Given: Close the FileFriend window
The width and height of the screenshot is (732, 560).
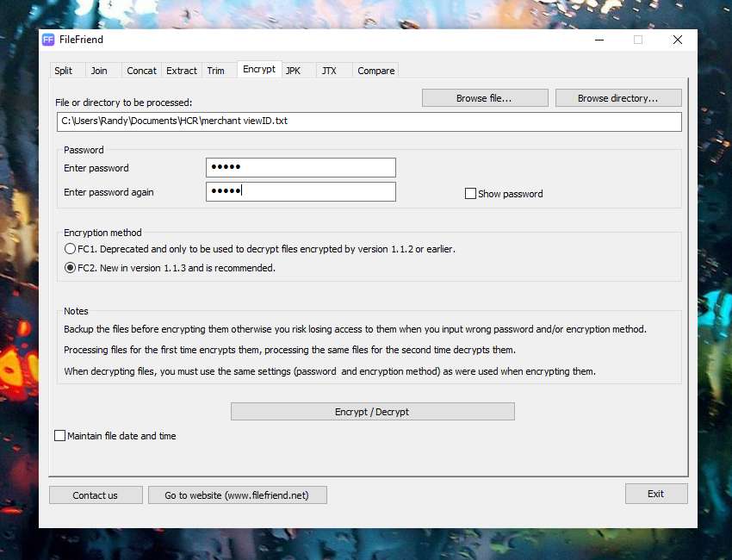Looking at the screenshot, I should [678, 40].
